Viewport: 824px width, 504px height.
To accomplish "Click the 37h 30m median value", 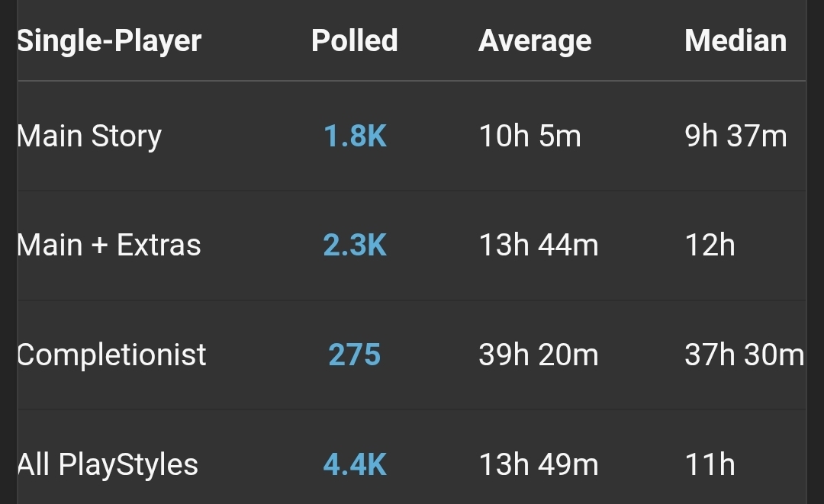I will pyautogui.click(x=744, y=355).
